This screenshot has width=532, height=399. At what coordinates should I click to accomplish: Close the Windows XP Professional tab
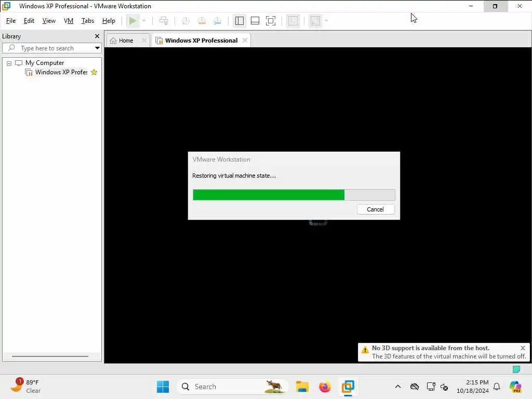(245, 41)
